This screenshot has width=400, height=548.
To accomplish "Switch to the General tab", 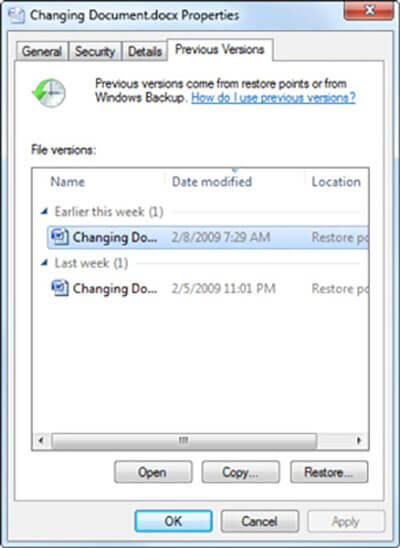I will point(42,51).
